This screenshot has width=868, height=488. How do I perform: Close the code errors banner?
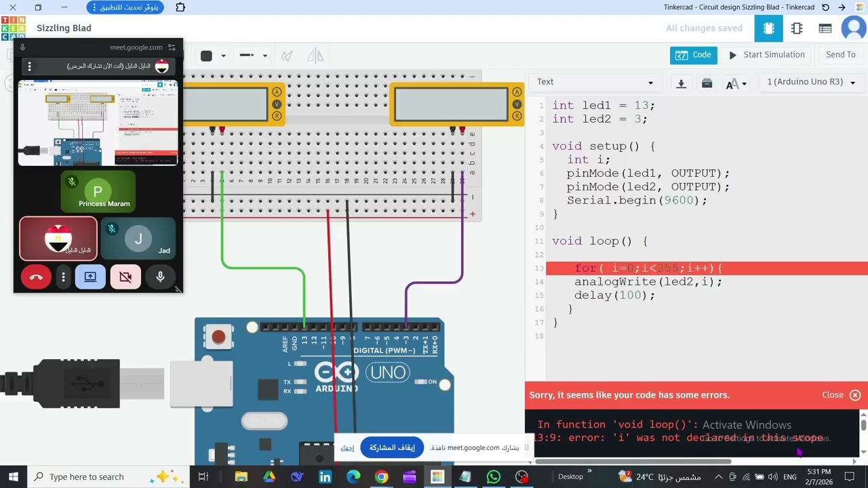coord(841,395)
